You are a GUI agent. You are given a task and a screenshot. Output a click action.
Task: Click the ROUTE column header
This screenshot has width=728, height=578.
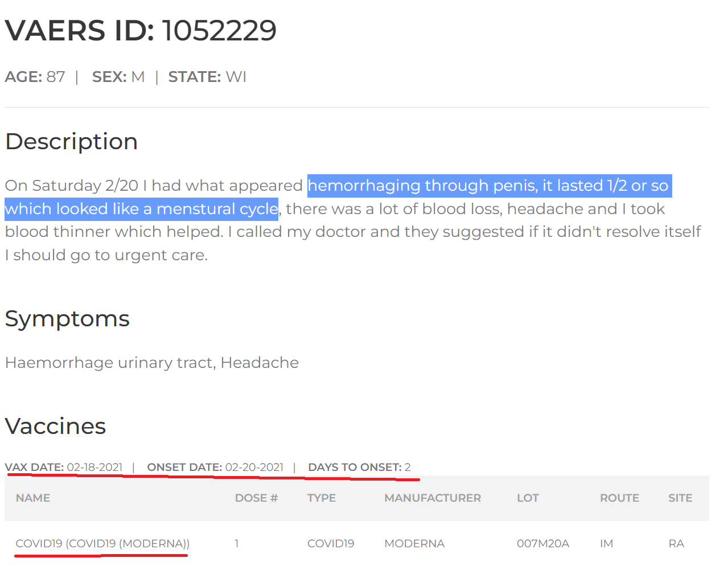pyautogui.click(x=619, y=498)
